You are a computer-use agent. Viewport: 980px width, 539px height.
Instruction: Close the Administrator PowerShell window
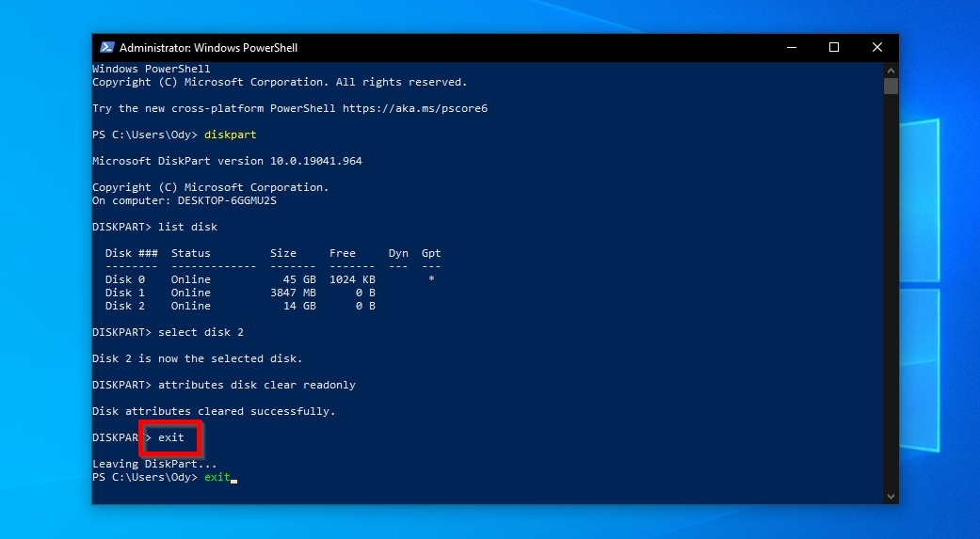[x=876, y=47]
